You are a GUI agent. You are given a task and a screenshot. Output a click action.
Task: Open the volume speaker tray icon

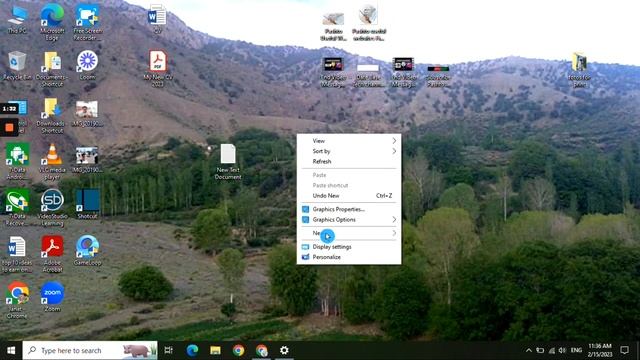562,350
